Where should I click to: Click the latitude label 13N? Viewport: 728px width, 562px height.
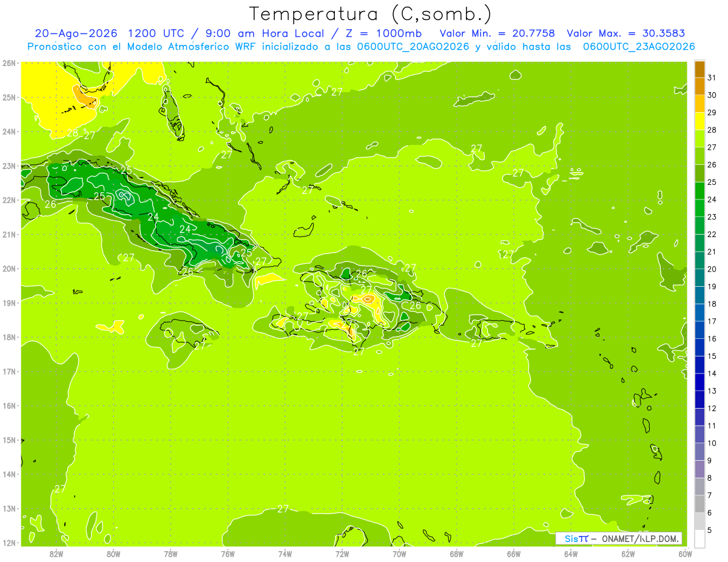(x=9, y=509)
